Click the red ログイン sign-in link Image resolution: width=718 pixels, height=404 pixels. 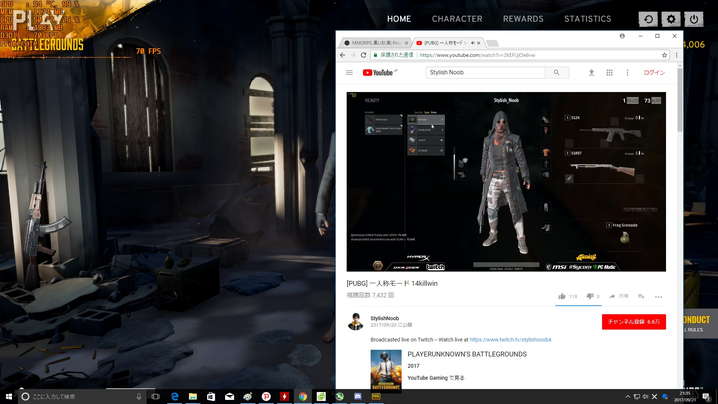(654, 72)
